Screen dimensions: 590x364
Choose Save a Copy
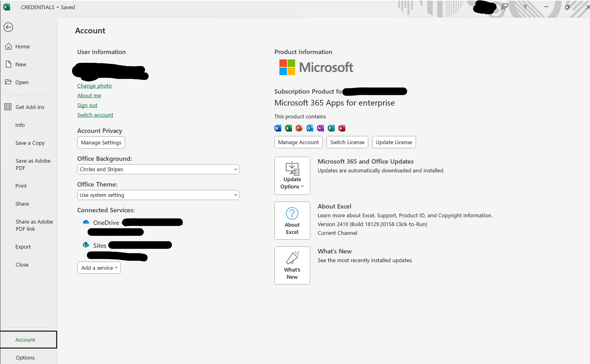(30, 143)
